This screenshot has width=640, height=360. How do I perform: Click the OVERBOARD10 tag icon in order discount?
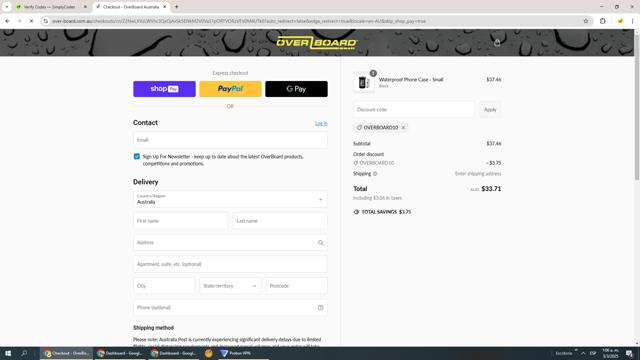point(356,163)
